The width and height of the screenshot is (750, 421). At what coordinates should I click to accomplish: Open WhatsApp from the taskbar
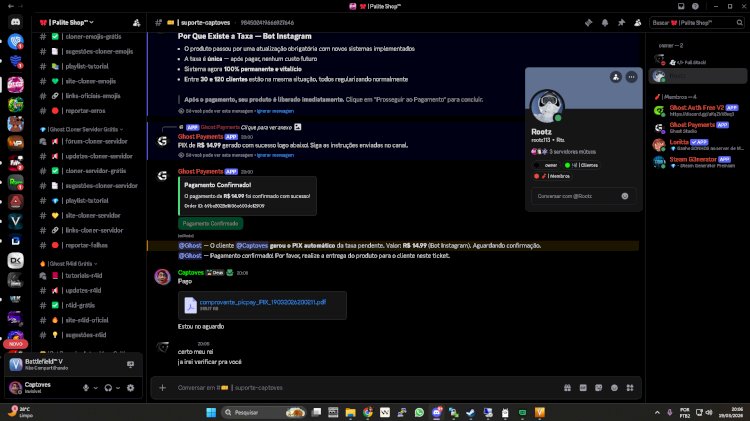tap(419, 412)
